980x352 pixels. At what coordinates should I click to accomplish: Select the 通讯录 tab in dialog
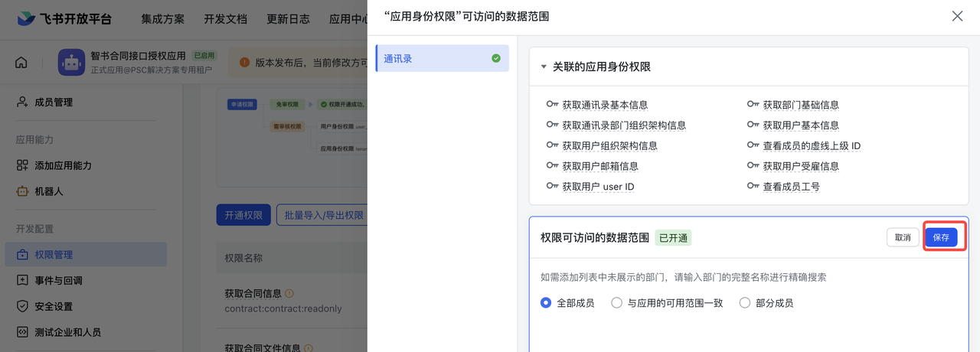[x=442, y=58]
